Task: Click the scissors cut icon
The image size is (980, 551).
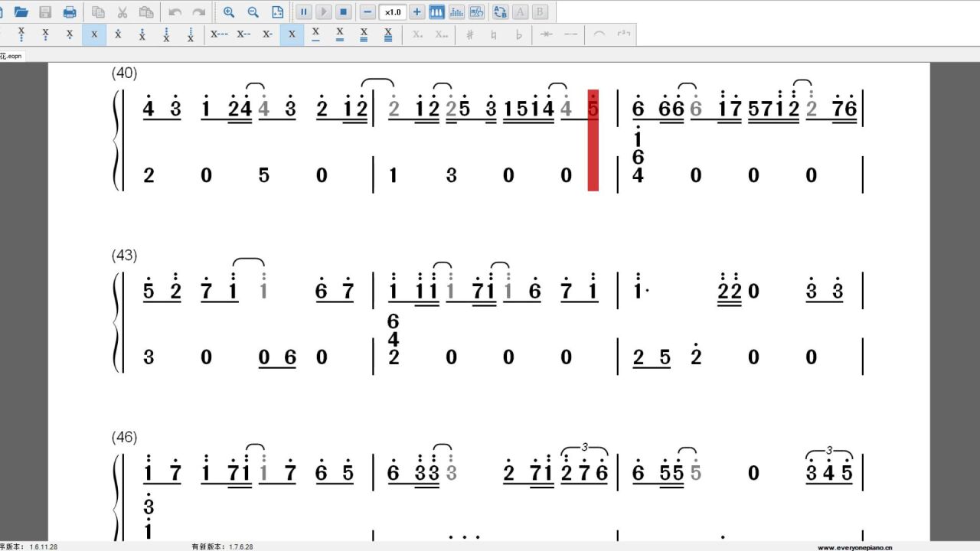Action: (122, 11)
